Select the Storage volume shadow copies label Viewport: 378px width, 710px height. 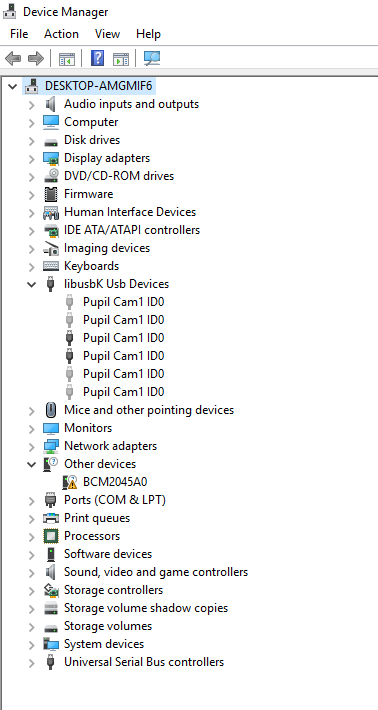tap(146, 608)
